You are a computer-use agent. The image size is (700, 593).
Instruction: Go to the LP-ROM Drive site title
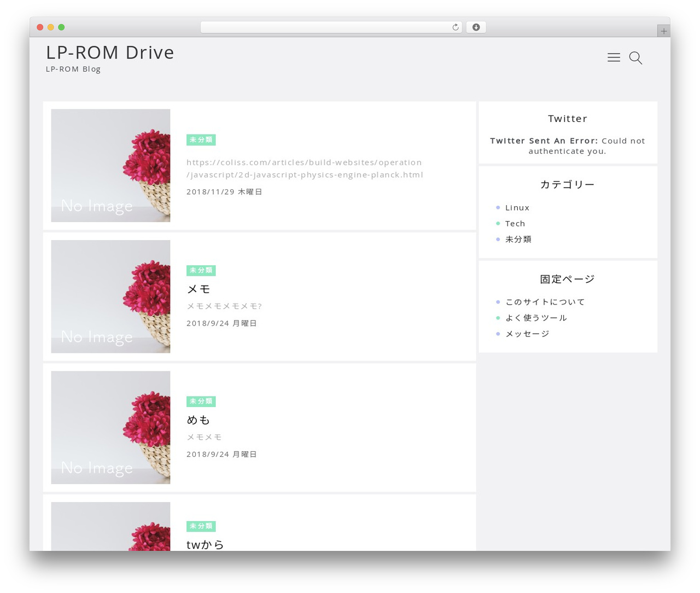click(x=110, y=53)
